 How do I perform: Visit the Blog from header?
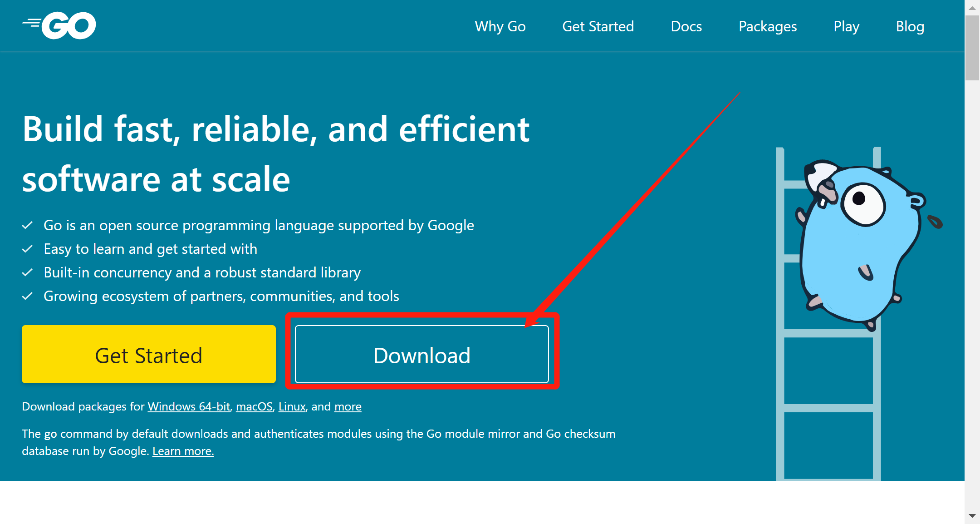click(910, 26)
